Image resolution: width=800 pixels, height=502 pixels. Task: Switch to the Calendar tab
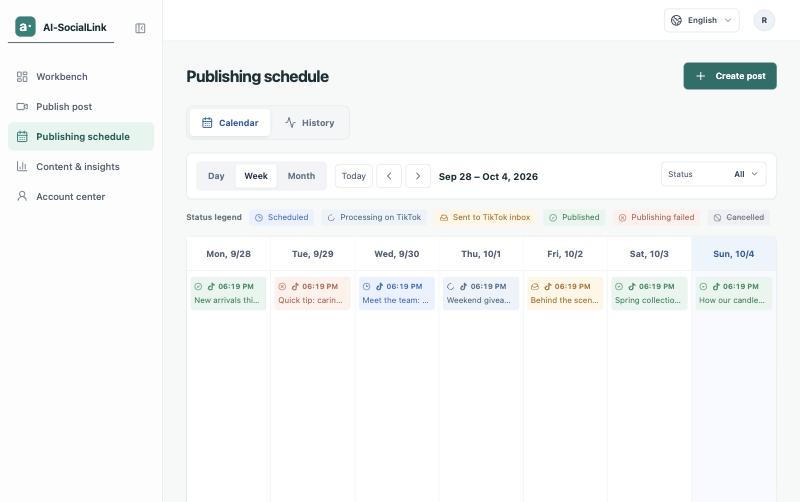pyautogui.click(x=230, y=123)
